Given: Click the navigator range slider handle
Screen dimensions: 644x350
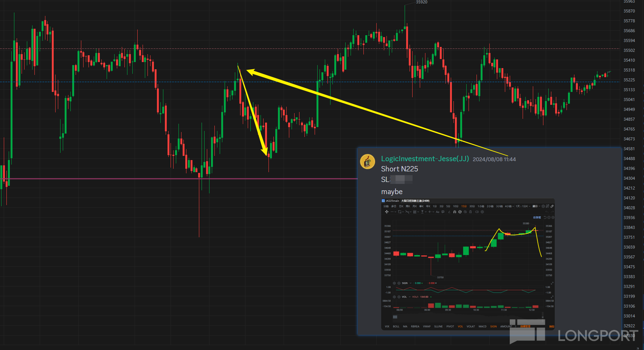Looking at the screenshot, I should coord(395,317).
